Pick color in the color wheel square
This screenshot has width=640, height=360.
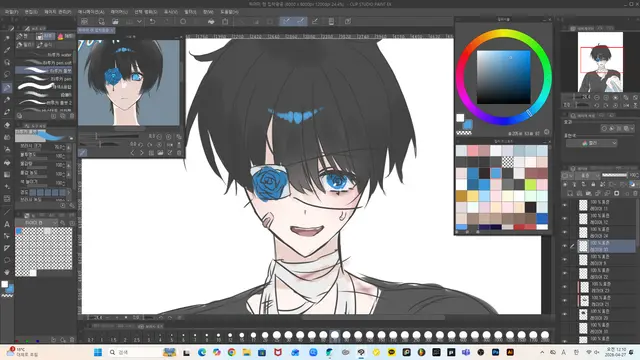click(x=504, y=77)
